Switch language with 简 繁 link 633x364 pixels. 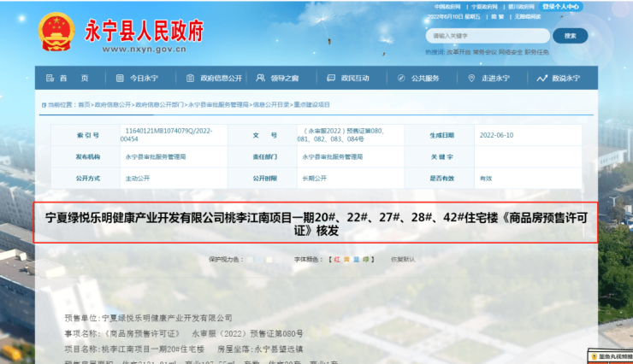(x=498, y=17)
